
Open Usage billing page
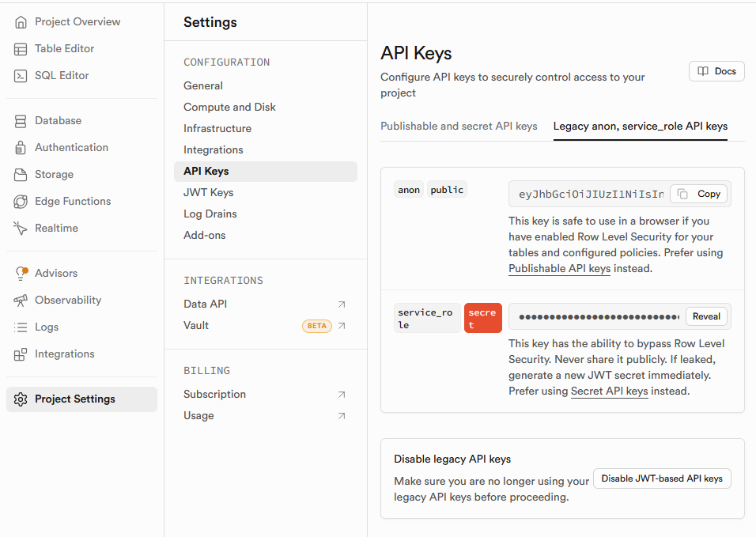tap(198, 416)
